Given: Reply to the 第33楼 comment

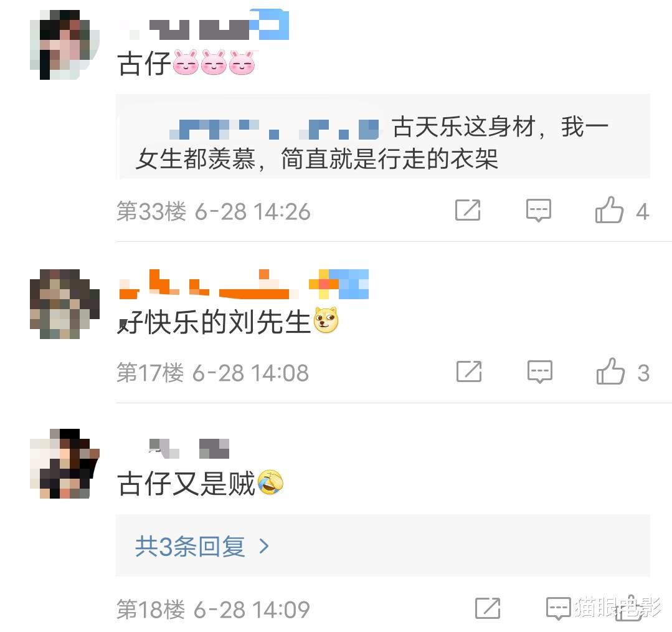Looking at the screenshot, I should click(x=539, y=210).
